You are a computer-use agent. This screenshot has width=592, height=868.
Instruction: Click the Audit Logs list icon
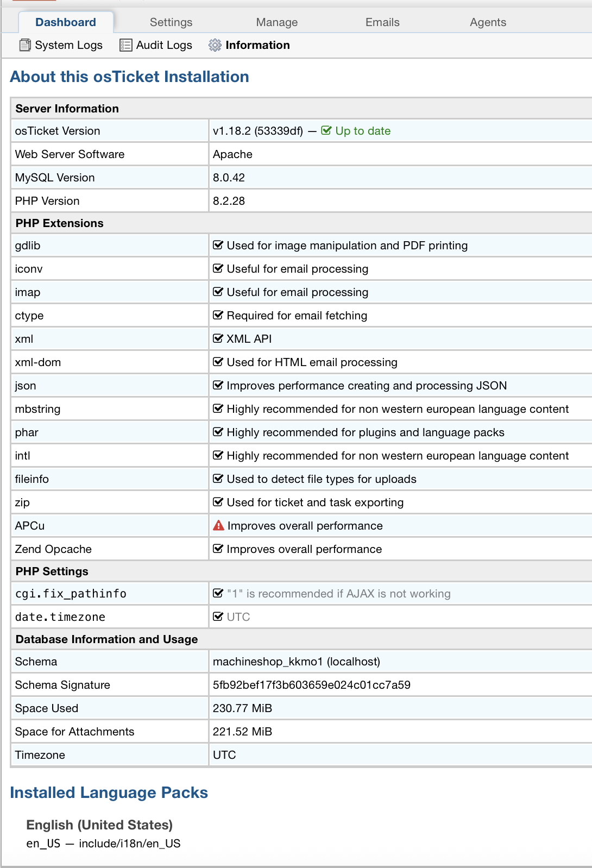point(126,45)
